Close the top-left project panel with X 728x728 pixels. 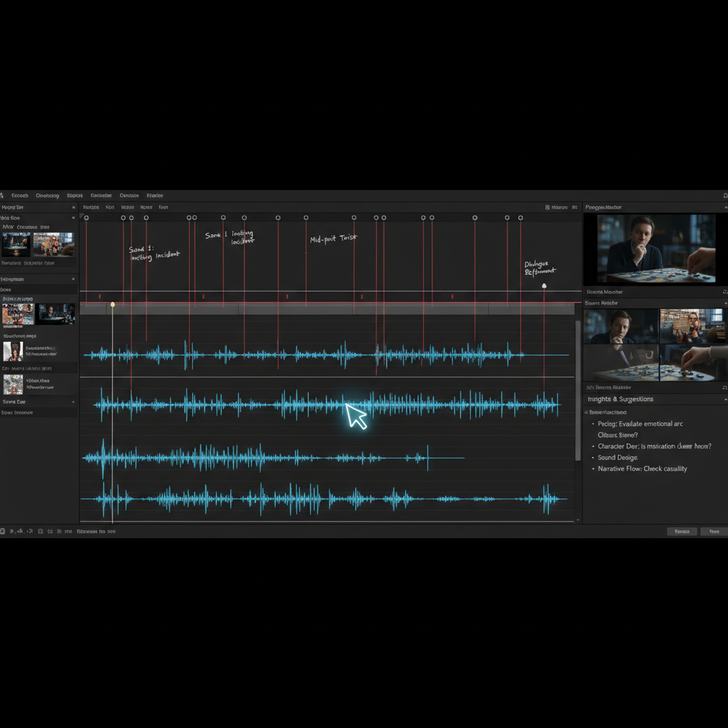click(73, 208)
